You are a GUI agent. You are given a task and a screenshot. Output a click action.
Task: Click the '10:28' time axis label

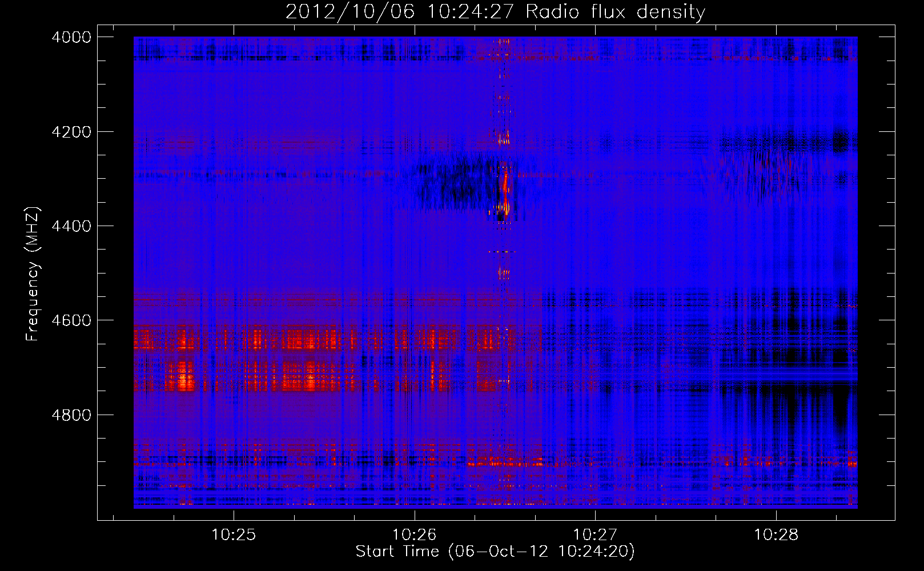tap(776, 535)
